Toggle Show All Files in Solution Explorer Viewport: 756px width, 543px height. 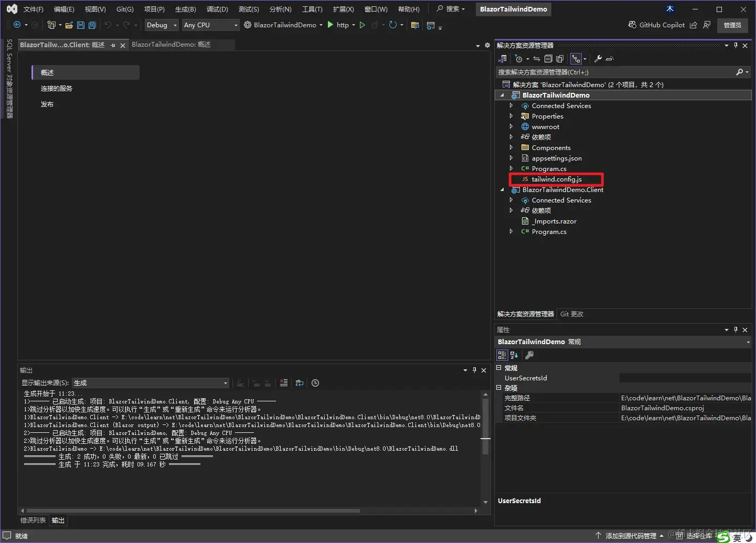pos(560,59)
